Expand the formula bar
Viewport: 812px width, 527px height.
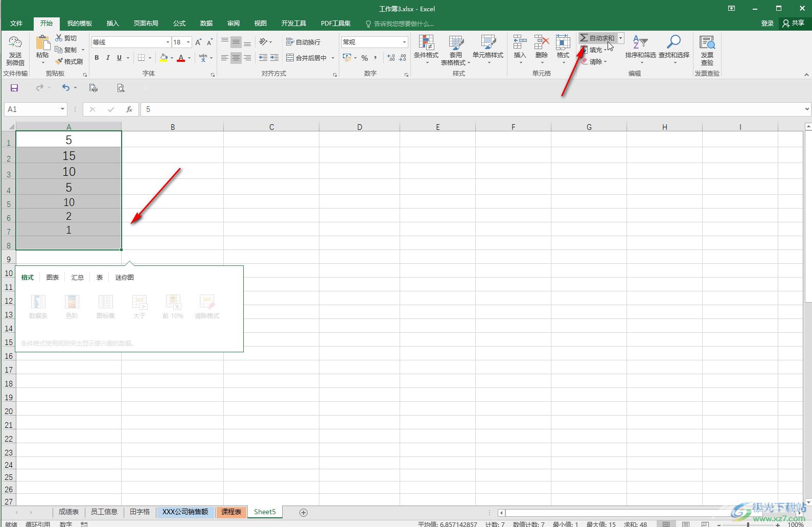(807, 109)
